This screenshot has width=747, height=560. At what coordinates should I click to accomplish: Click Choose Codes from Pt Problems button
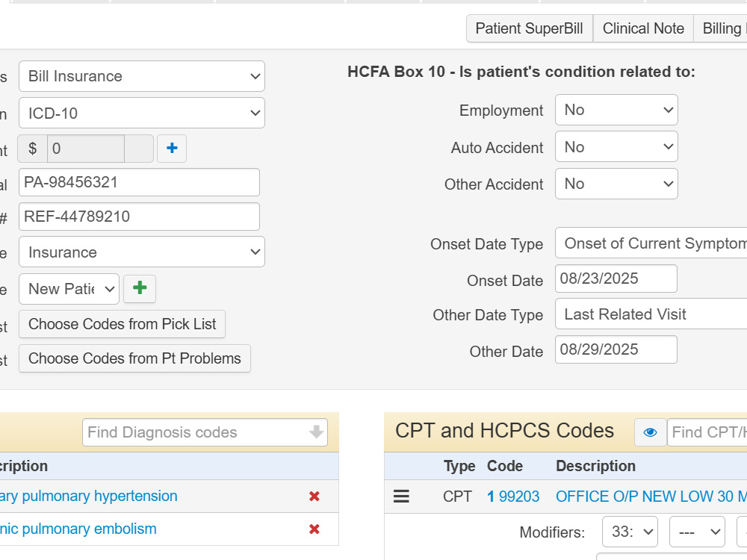point(134,358)
